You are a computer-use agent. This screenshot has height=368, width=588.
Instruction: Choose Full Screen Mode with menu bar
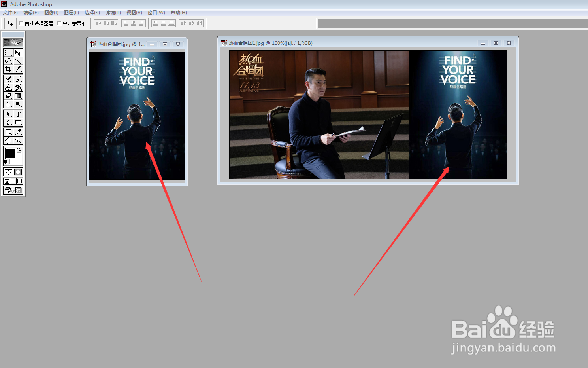point(13,181)
